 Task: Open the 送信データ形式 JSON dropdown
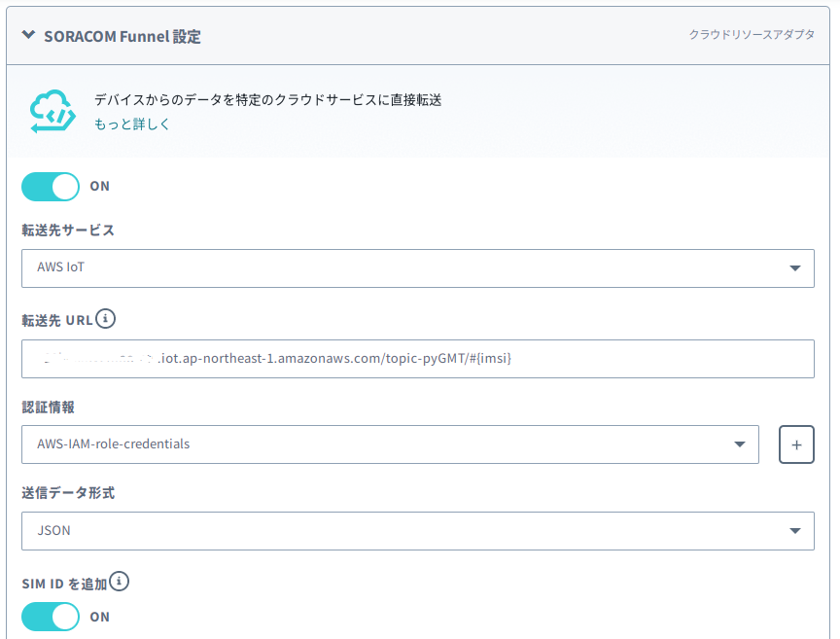[x=418, y=531]
